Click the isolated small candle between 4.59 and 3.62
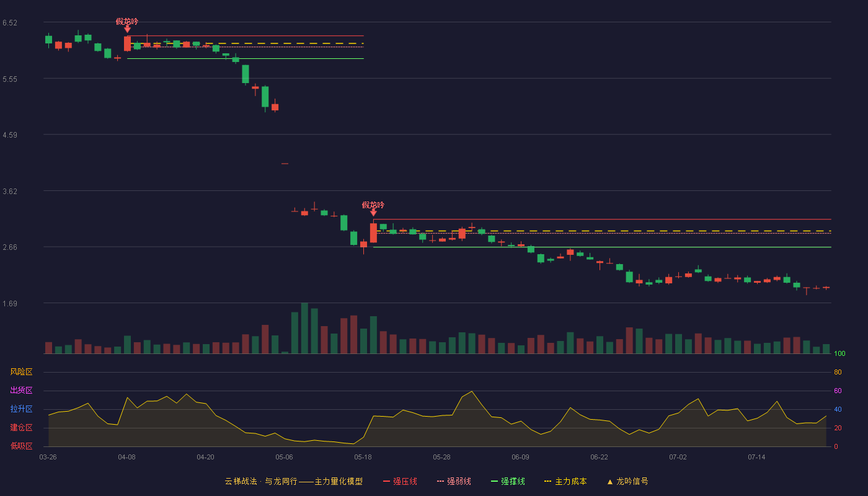Image resolution: width=868 pixels, height=496 pixels. [x=285, y=164]
